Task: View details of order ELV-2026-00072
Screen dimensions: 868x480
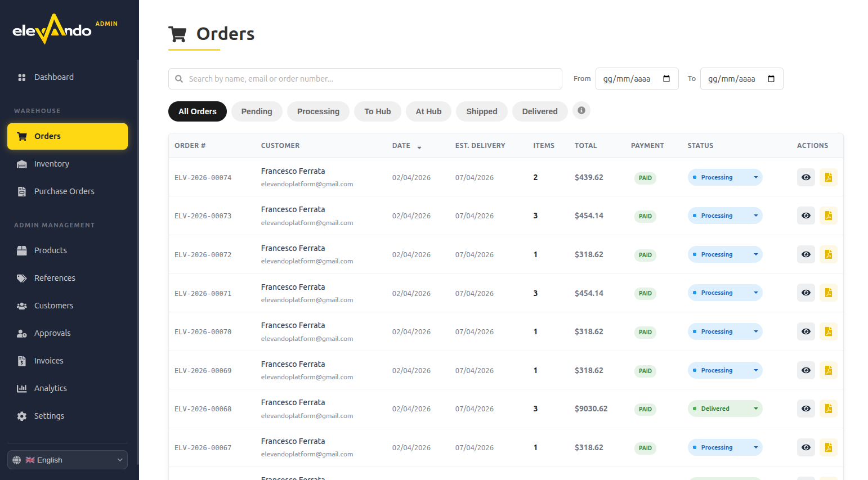Action: tap(806, 254)
